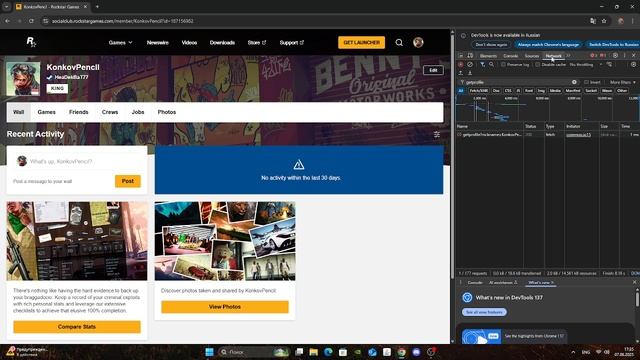The height and width of the screenshot is (360, 640).
Task: Open the site search magnifier icon
Action: (x=399, y=42)
